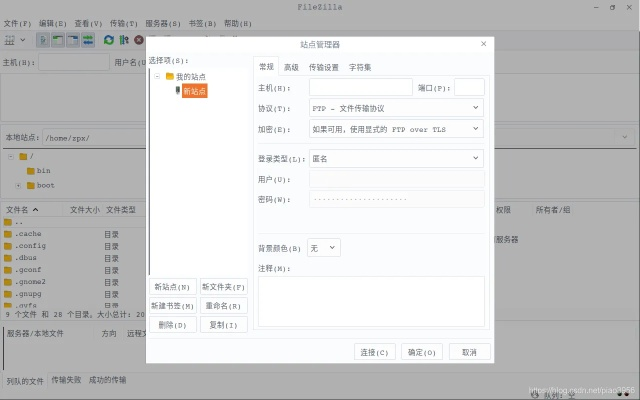Toggle the local directory tree icon
This screenshot has height=400, width=640.
pos(58,40)
